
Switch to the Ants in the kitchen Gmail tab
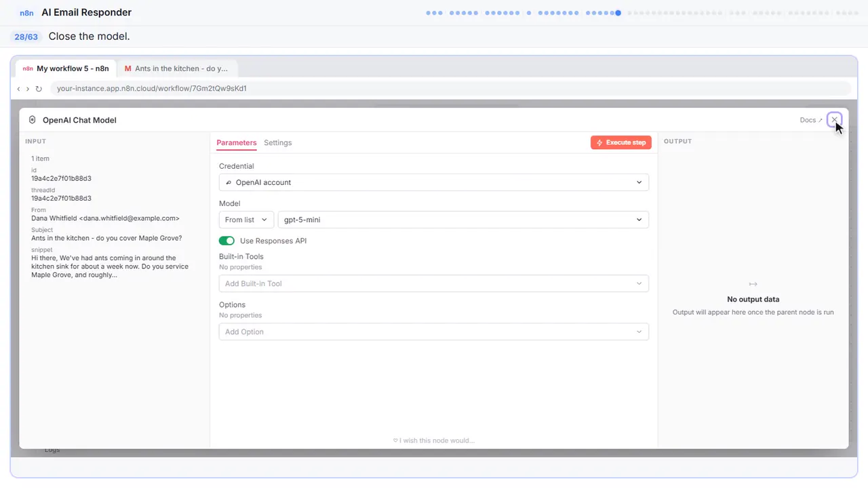click(177, 68)
